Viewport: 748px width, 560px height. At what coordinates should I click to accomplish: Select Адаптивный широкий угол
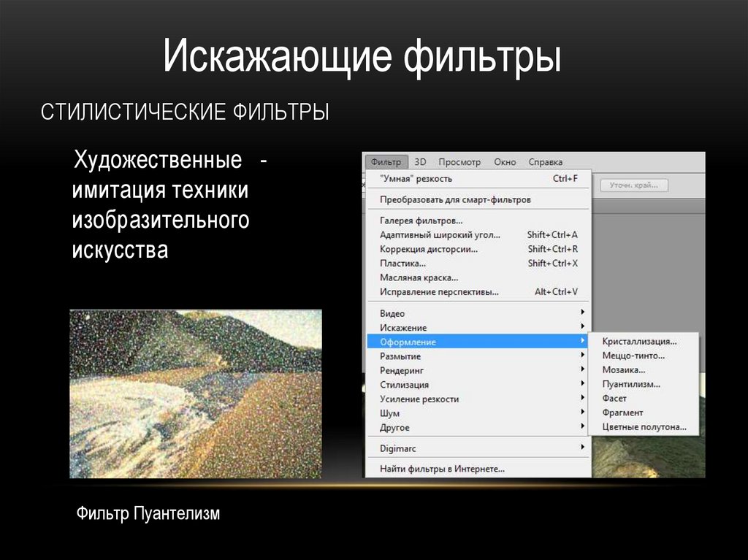[478, 235]
